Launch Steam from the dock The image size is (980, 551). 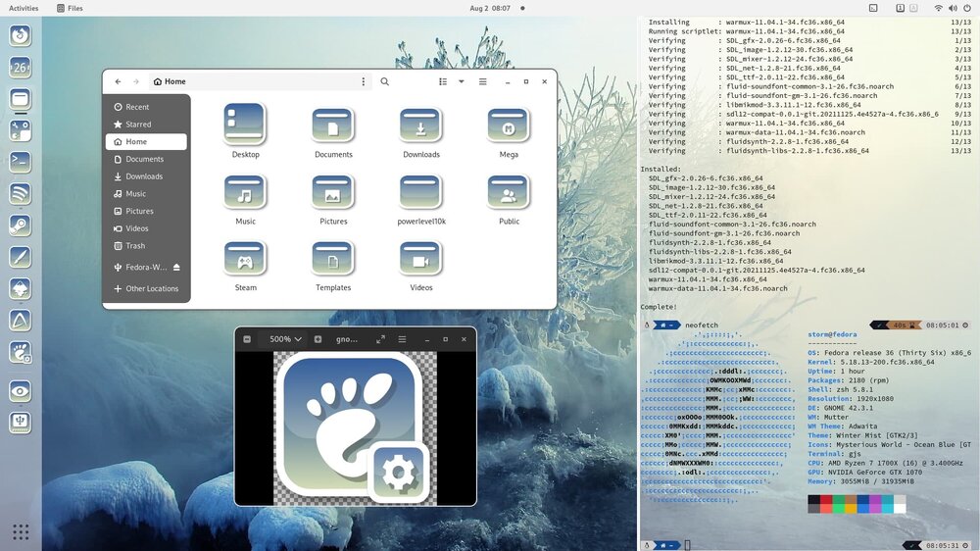tap(20, 225)
